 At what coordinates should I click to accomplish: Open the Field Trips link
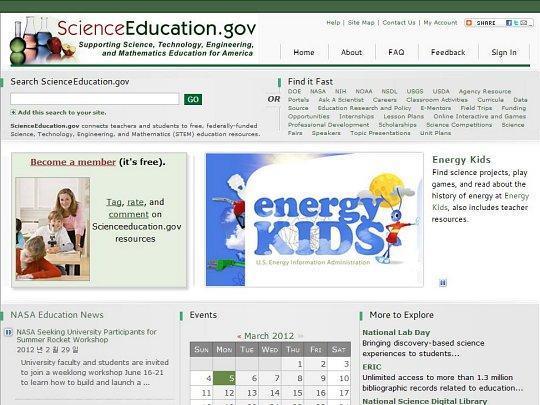pos(476,108)
